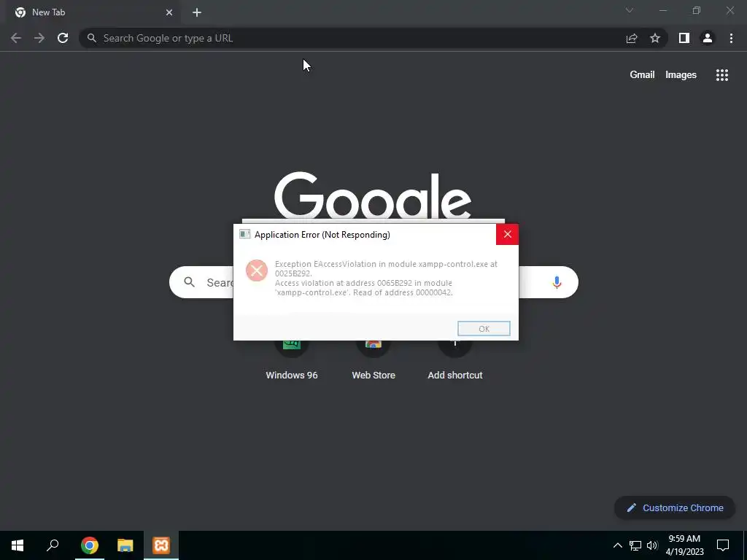Image resolution: width=747 pixels, height=560 pixels.
Task: Click Customize Chrome button
Action: coord(675,507)
